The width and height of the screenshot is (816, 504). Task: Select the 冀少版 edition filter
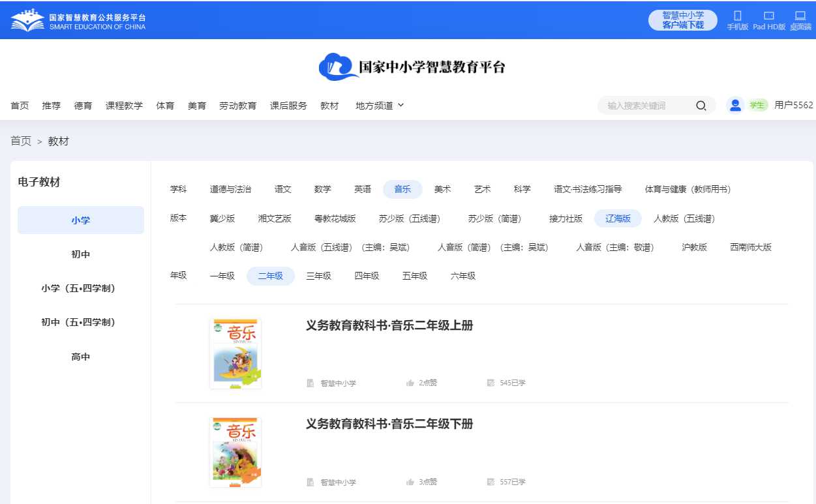(222, 218)
